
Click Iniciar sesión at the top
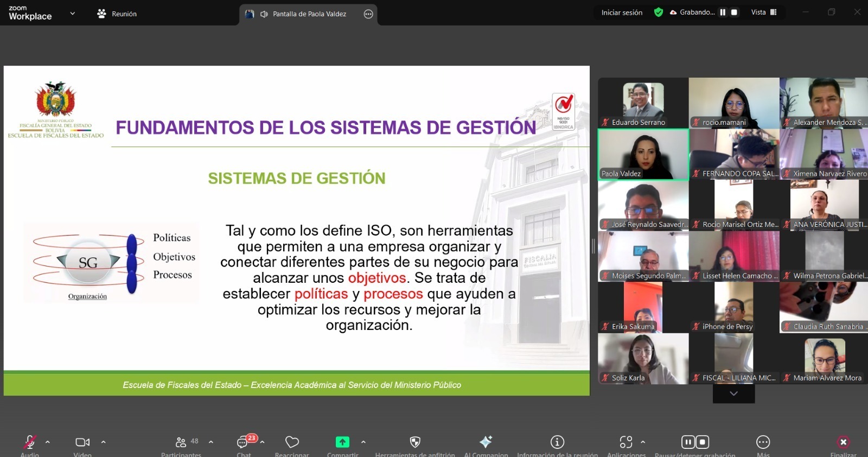622,12
